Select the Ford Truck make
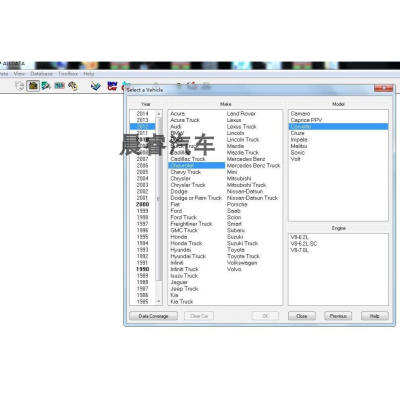Viewport: 400px width, 400px height. click(x=184, y=217)
